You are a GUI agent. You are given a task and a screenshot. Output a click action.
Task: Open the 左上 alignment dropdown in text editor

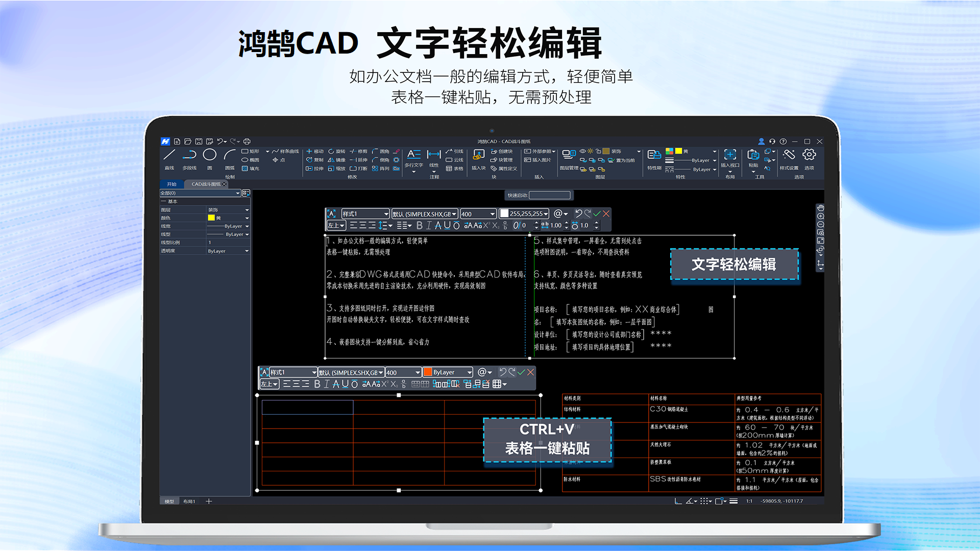click(x=336, y=226)
